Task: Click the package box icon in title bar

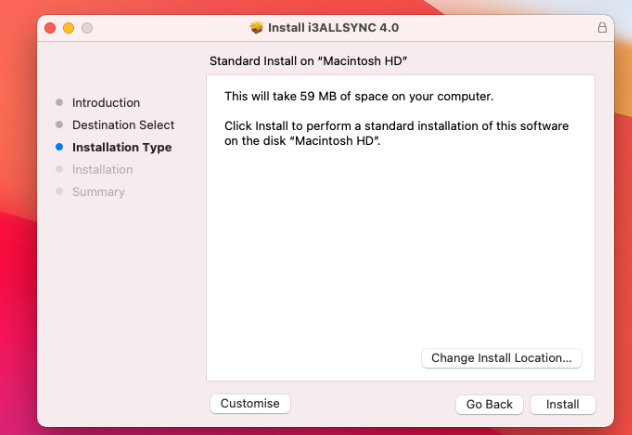Action: (x=257, y=28)
